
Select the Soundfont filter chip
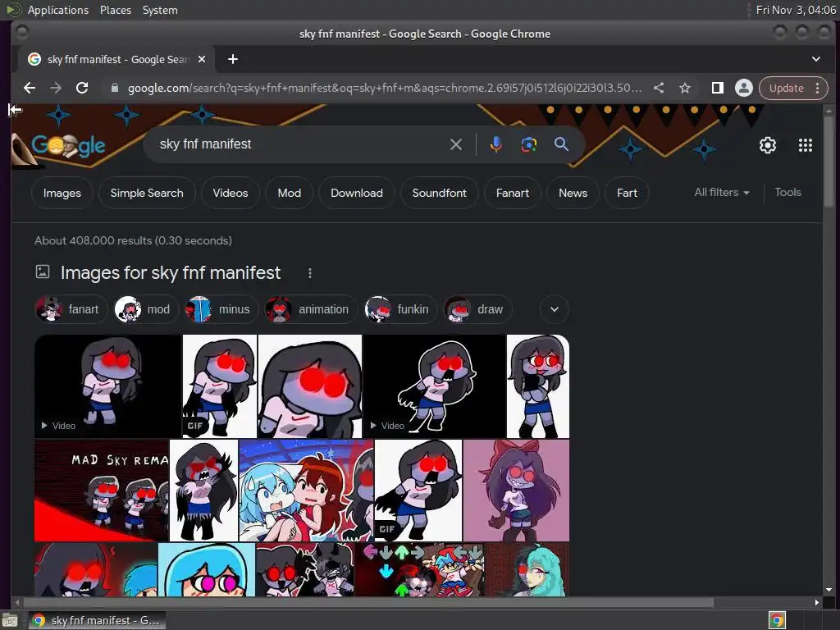pyautogui.click(x=440, y=193)
